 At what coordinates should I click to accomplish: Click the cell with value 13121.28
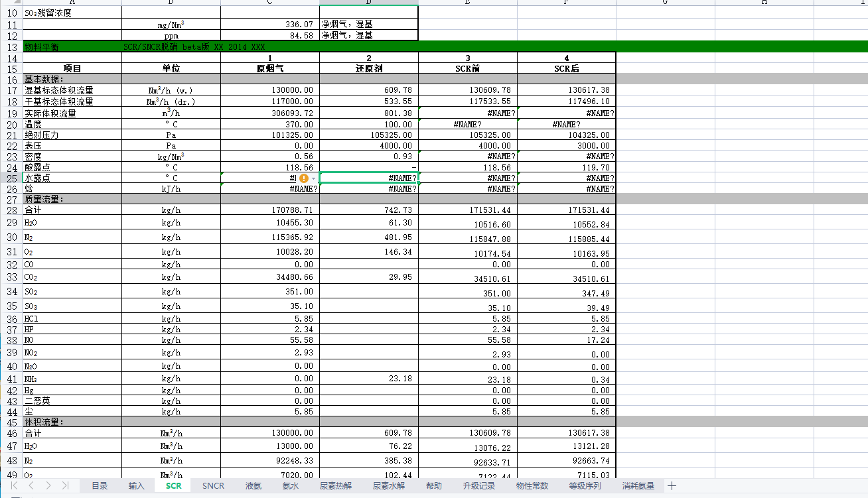567,446
